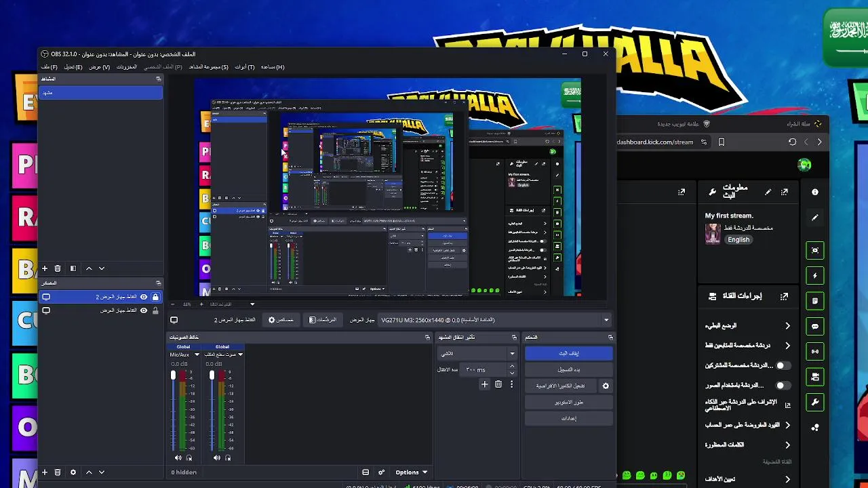Open OBS View (V) menu

pos(99,67)
